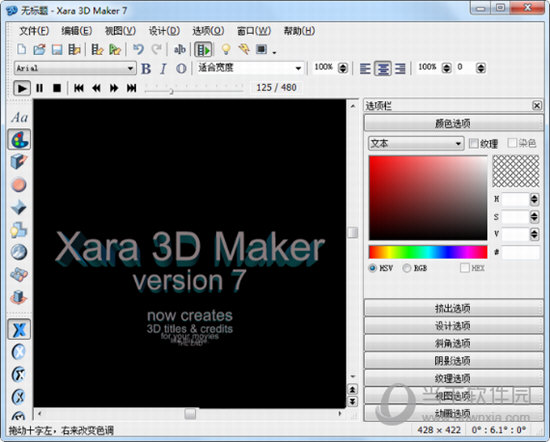The width and height of the screenshot is (550, 442).
Task: Toggle the green-arrow animation preview toolbar icon
Action: (203, 49)
